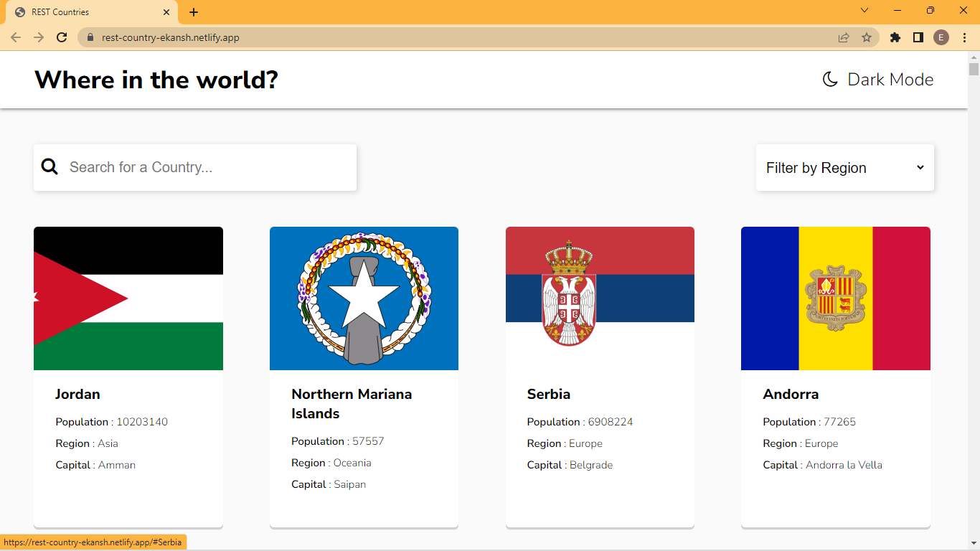The width and height of the screenshot is (980, 551).
Task: Click the moon icon for Dark Mode
Action: point(831,79)
